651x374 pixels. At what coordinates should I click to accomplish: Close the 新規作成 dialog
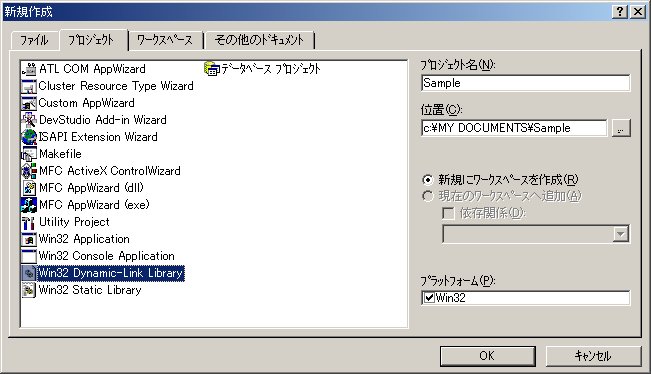pos(638,12)
